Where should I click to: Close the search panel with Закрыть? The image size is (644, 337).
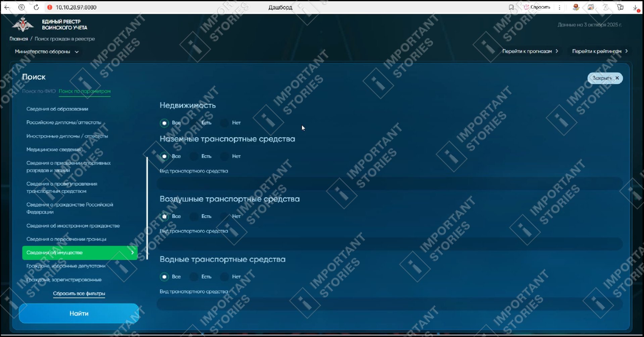pos(605,78)
